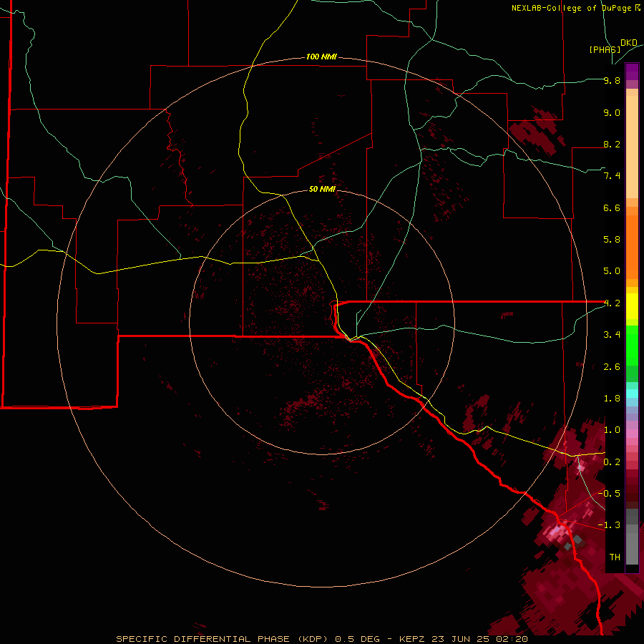
Task: Click the 9.8 value on the color scale
Action: coord(612,80)
